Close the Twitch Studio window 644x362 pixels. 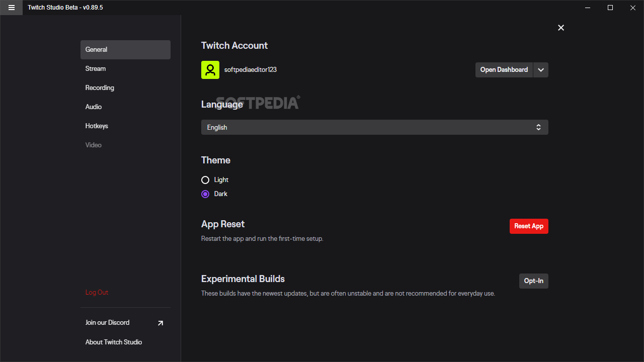pos(633,8)
